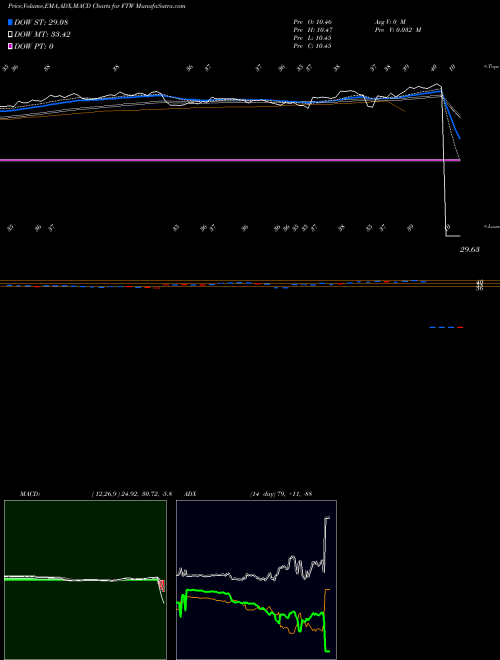Click the 'Pre L: 10.45' low value
500x660 pixels.
312,38
